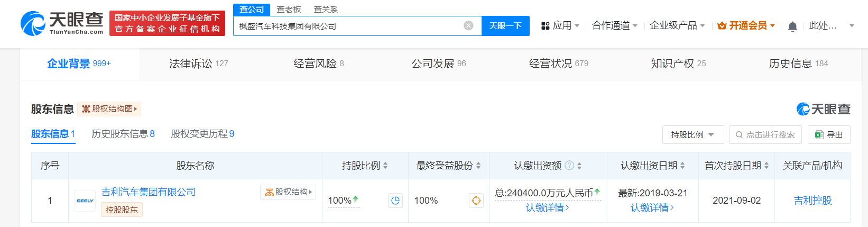This screenshot has height=227, width=868.
Task: Click the shareholder search input field
Action: tap(770, 135)
